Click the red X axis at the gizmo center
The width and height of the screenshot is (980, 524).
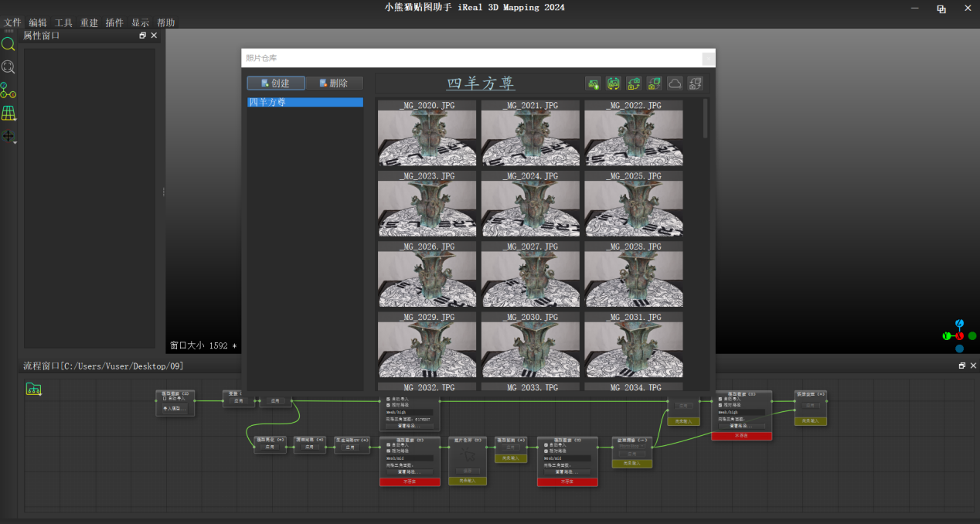[960, 336]
